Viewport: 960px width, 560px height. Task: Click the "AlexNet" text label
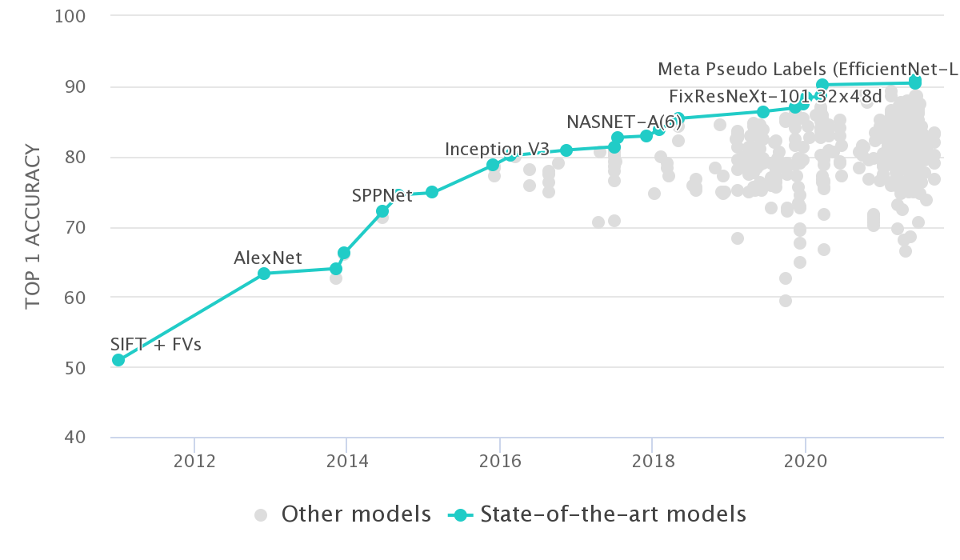pos(268,258)
